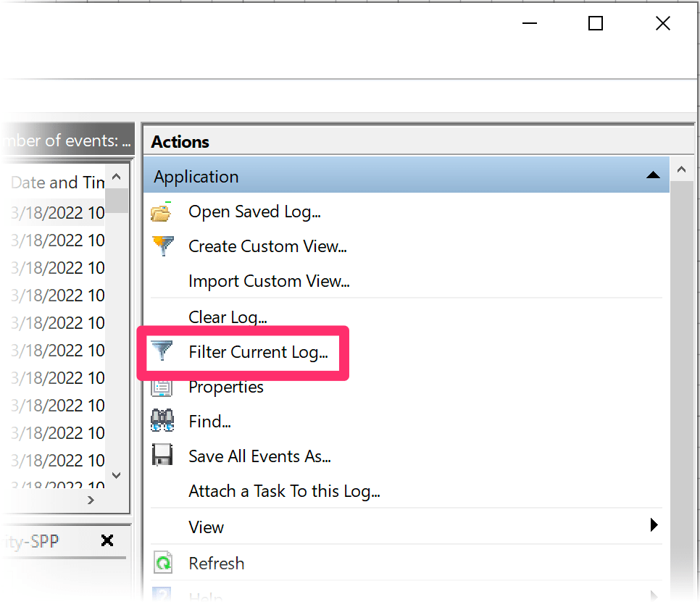Close the Security-SPP pane with its X
The width and height of the screenshot is (700, 607).
(107, 540)
